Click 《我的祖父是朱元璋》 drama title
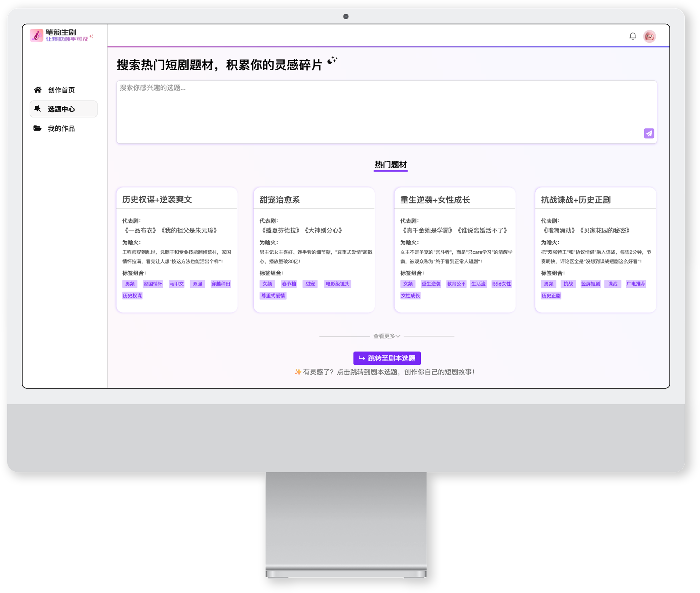 tap(189, 230)
